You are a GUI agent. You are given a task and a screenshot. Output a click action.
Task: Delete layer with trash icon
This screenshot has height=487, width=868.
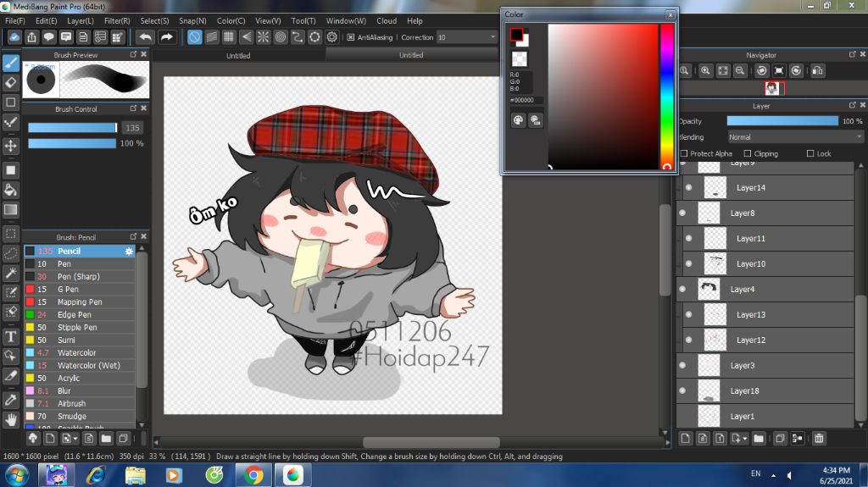tap(819, 439)
